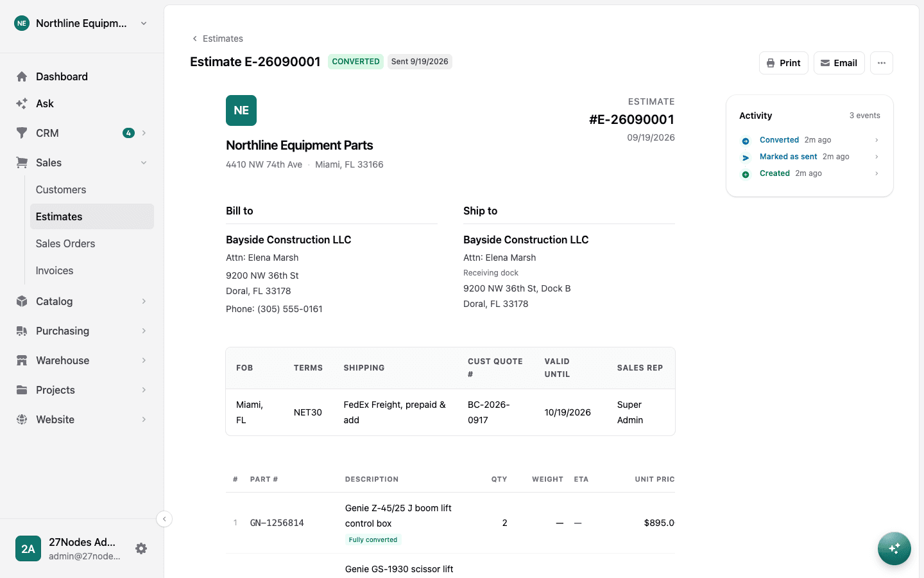Click the Marked as sent arrow icon
This screenshot has height=578, width=924.
coord(746,157)
